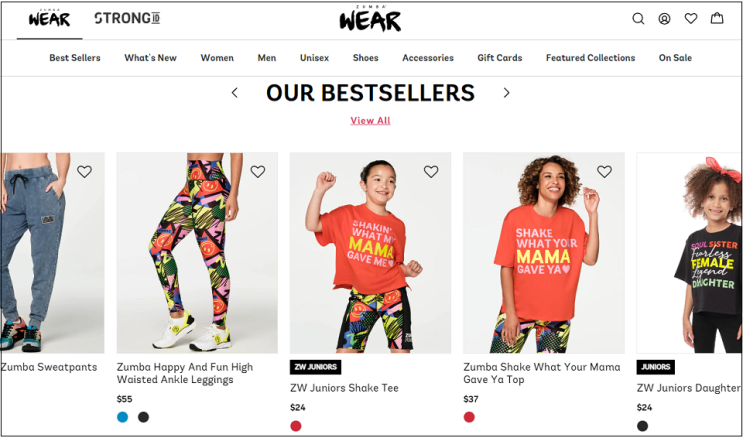
Task: Switch to the Strong ID brand logo
Action: point(127,18)
